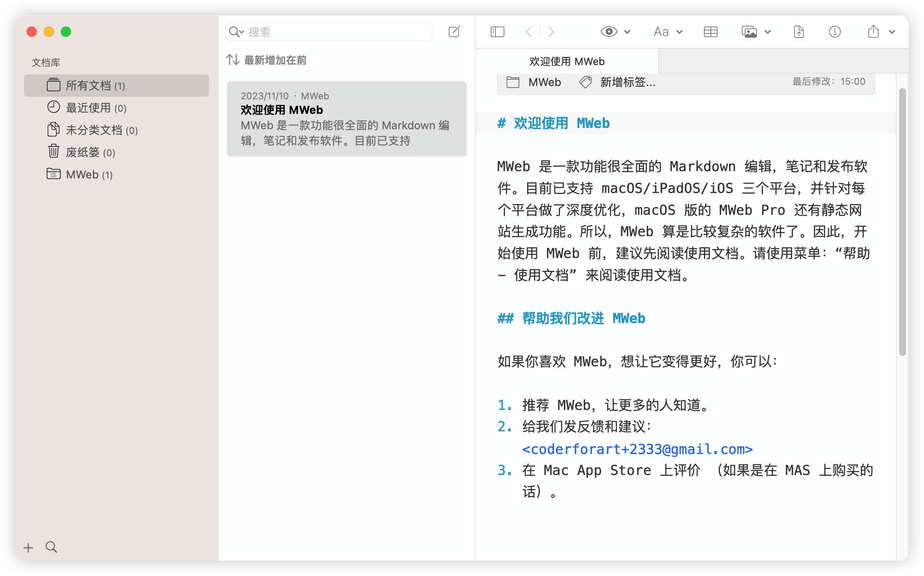Toggle preview with the eye icon
This screenshot has width=924, height=576.
(x=609, y=32)
